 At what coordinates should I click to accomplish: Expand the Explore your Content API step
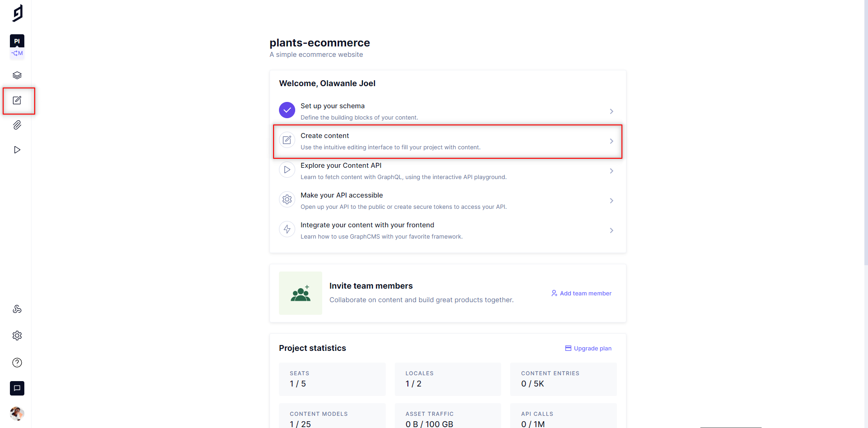(x=612, y=170)
